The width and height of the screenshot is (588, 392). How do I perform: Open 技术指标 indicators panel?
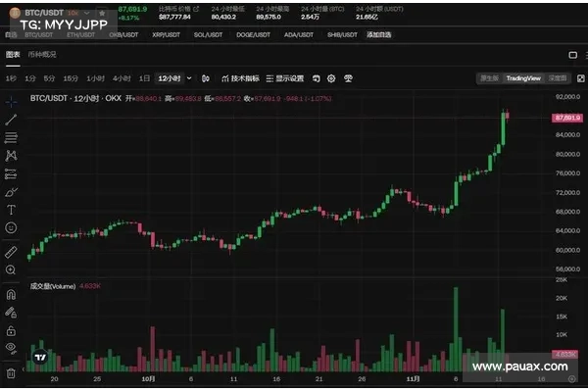(x=240, y=78)
